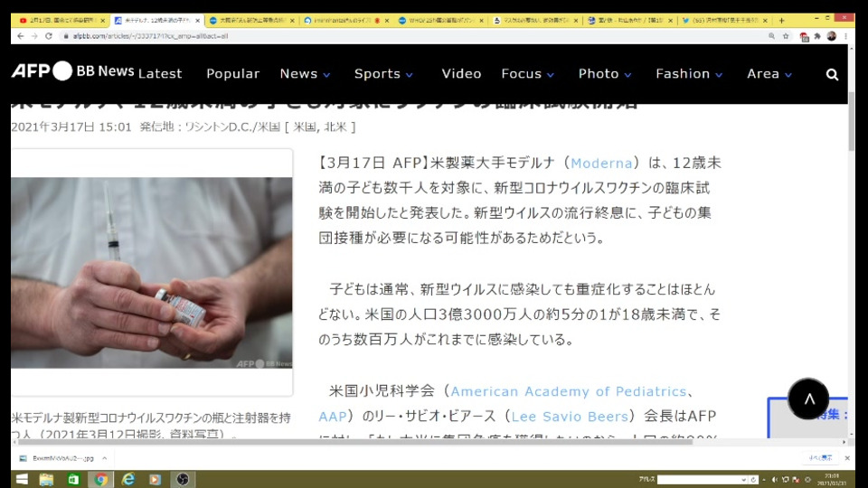The image size is (868, 488).
Task: Click the page vertical scrollbar thumb
Action: pyautogui.click(x=851, y=122)
